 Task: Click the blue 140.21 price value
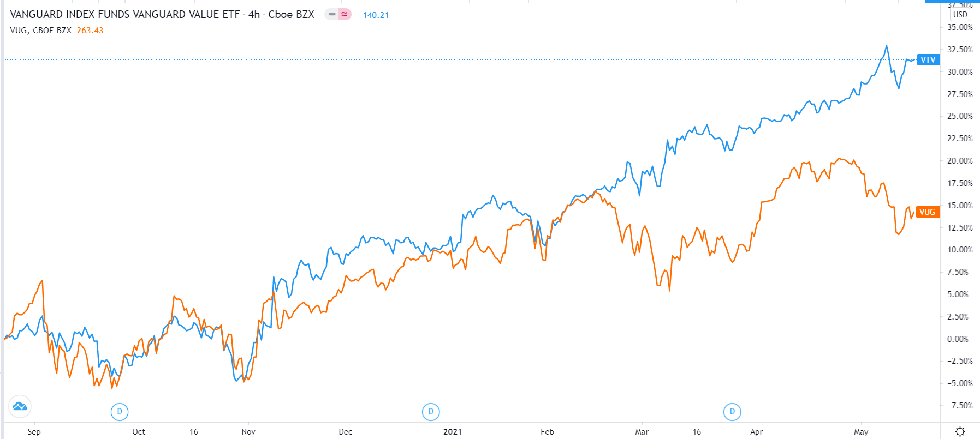click(x=376, y=15)
